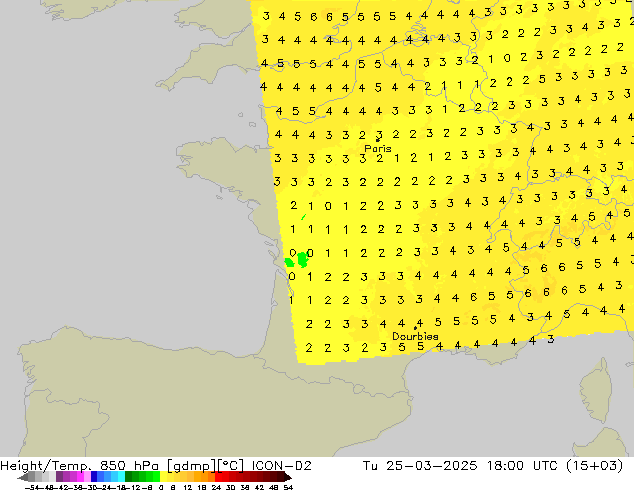
Task: Pick the cyan legend swatch
Action: pos(121,477)
